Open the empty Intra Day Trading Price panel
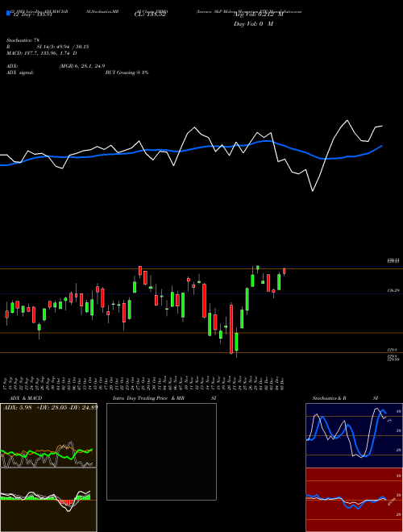The height and width of the screenshot is (532, 403). click(x=161, y=451)
